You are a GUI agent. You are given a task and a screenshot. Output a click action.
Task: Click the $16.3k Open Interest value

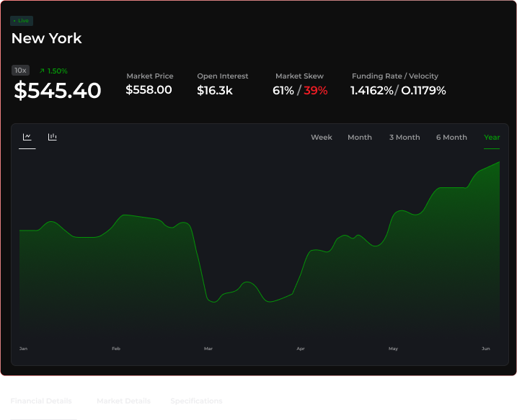point(215,91)
